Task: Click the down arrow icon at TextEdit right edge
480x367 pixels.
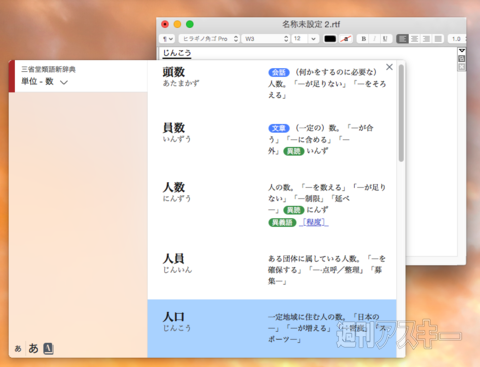Action: tap(462, 51)
